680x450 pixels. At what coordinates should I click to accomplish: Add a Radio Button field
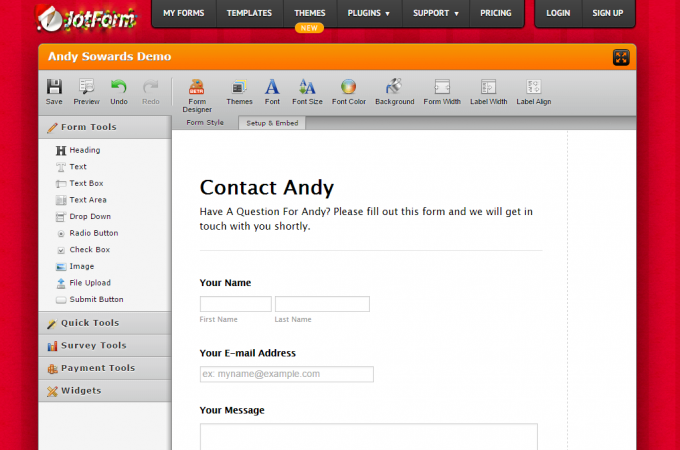[87, 233]
